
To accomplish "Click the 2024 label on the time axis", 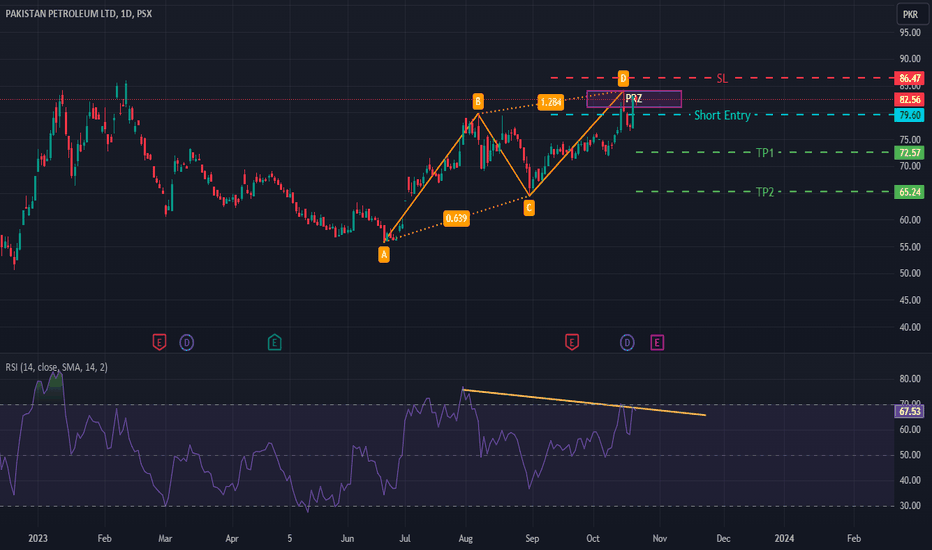I will tap(784, 539).
